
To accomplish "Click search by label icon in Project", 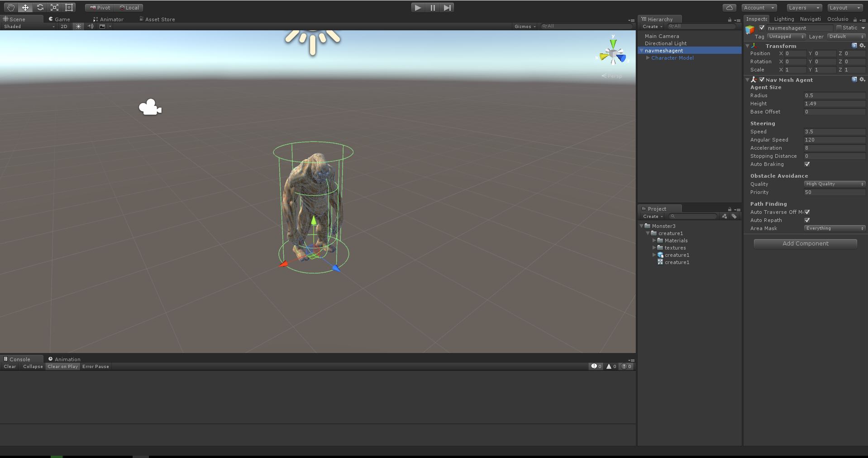I will click(734, 216).
